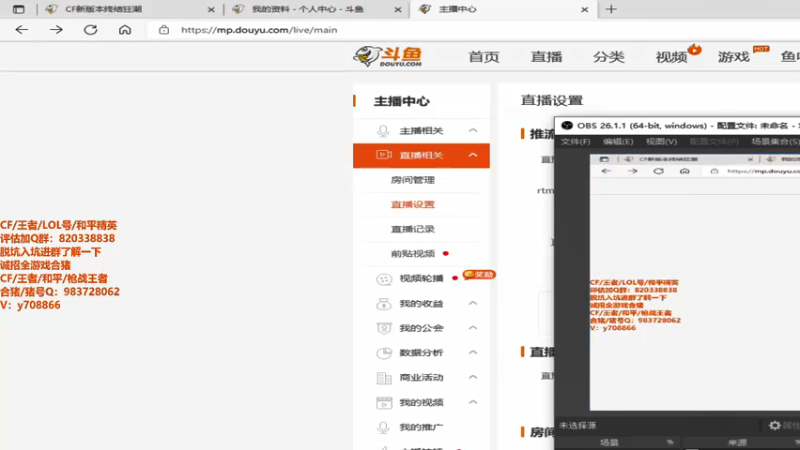Click the gear icon in OBS source bar
800x450 pixels.
click(x=774, y=425)
